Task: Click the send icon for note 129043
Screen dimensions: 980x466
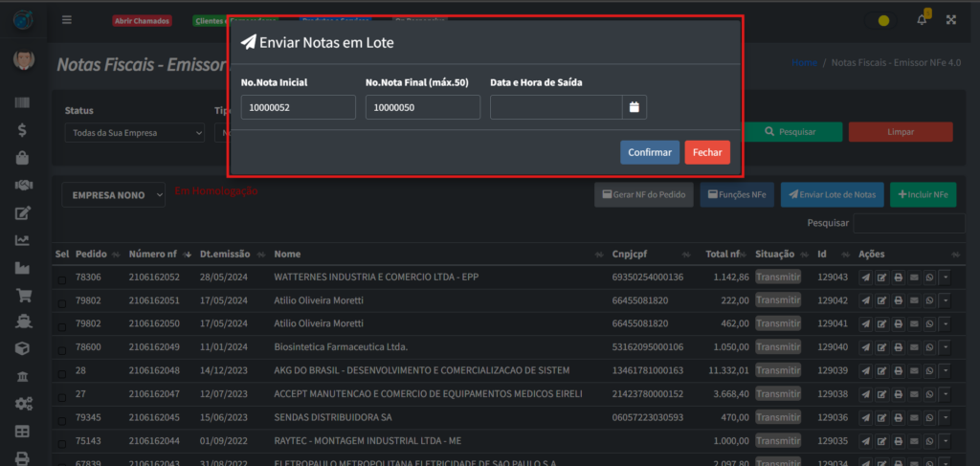Action: tap(866, 277)
